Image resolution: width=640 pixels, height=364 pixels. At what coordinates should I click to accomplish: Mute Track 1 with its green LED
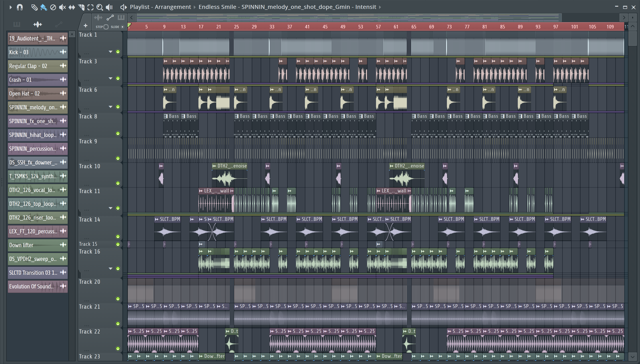[118, 52]
